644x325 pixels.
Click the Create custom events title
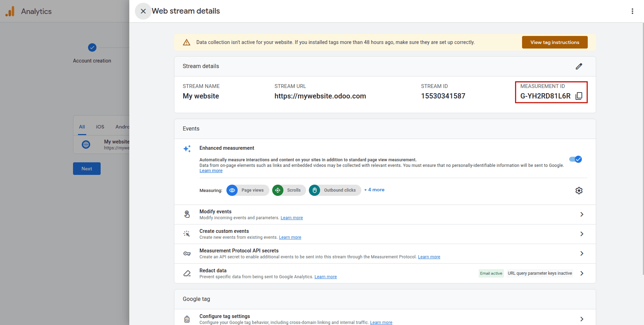coord(224,231)
